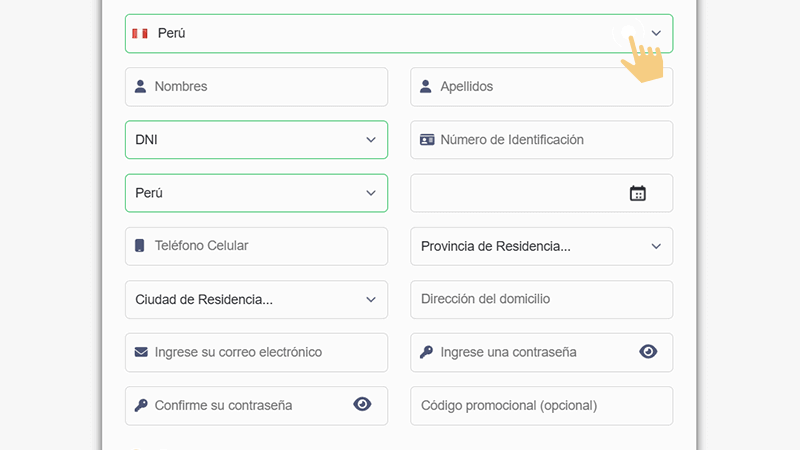This screenshot has width=800, height=450.
Task: Expand the top country dropdown chevron
Action: [656, 33]
